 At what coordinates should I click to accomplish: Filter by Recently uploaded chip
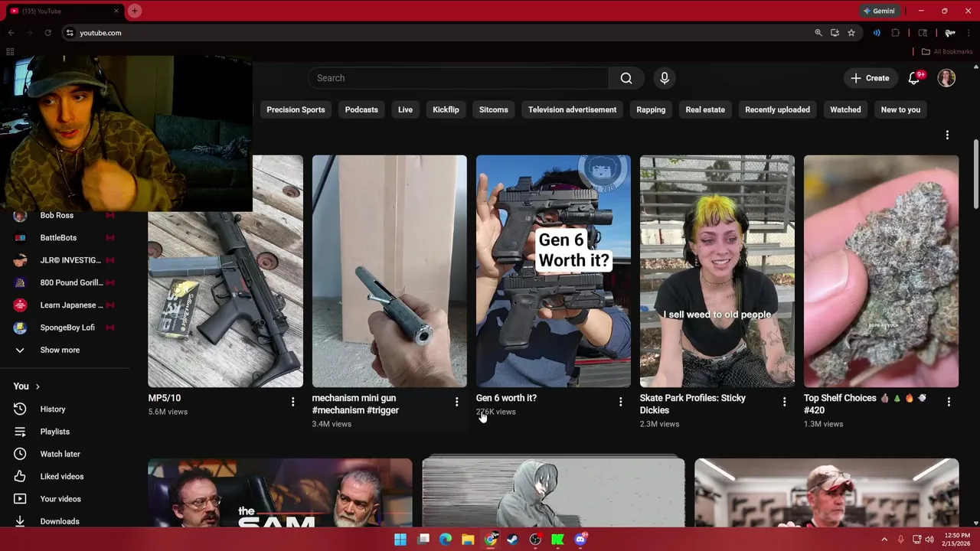777,109
